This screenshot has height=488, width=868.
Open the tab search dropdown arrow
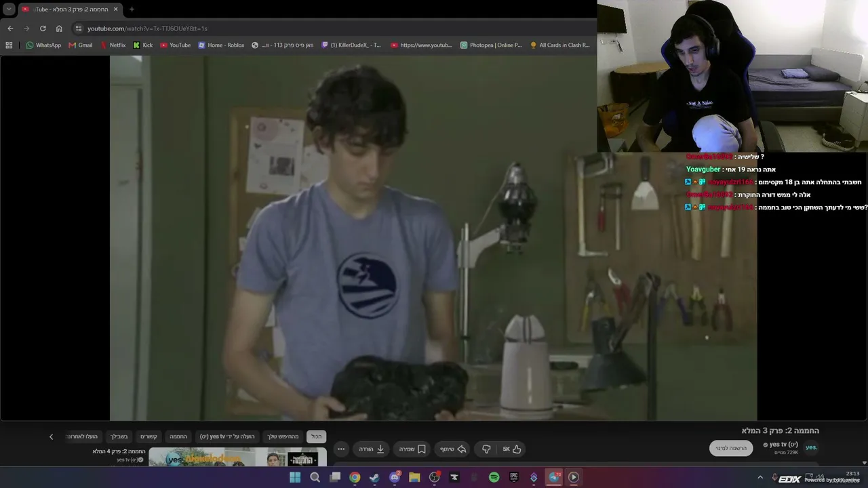9,9
